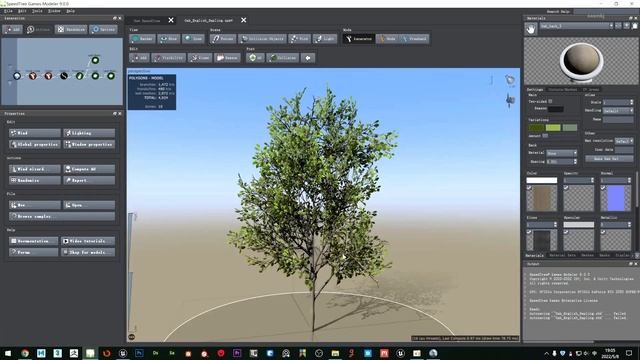The height and width of the screenshot is (360, 640).
Task: Click the New file button
Action: (35, 205)
